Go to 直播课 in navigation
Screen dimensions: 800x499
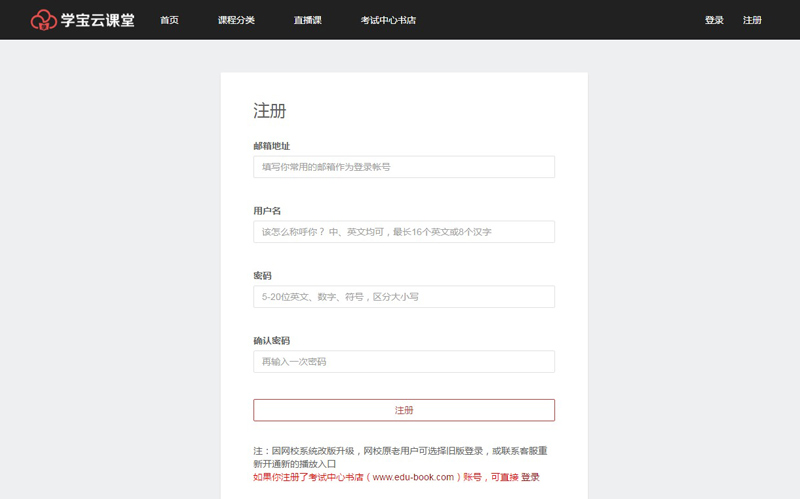coord(308,20)
